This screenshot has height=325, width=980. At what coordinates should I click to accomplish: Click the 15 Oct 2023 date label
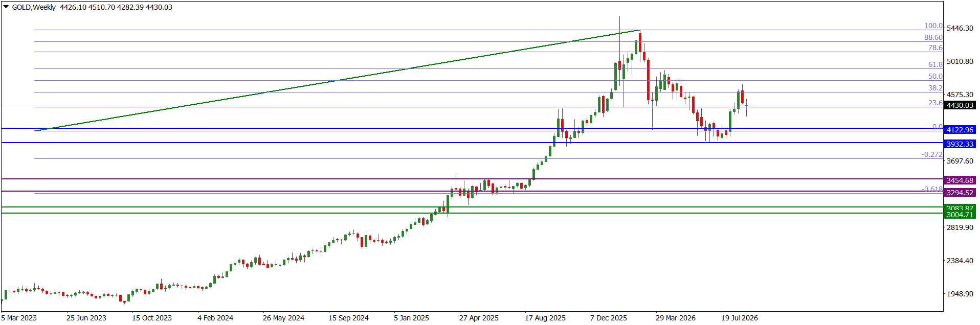(x=152, y=318)
